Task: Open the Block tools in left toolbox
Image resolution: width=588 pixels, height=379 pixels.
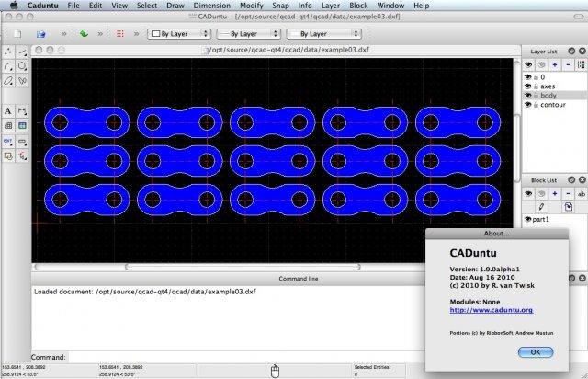Action: [8, 155]
